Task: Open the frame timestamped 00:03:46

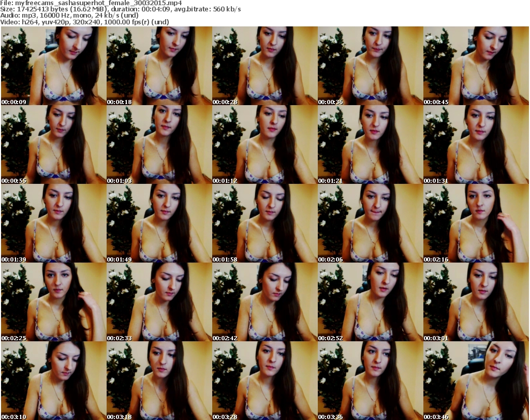Action: coord(476,381)
